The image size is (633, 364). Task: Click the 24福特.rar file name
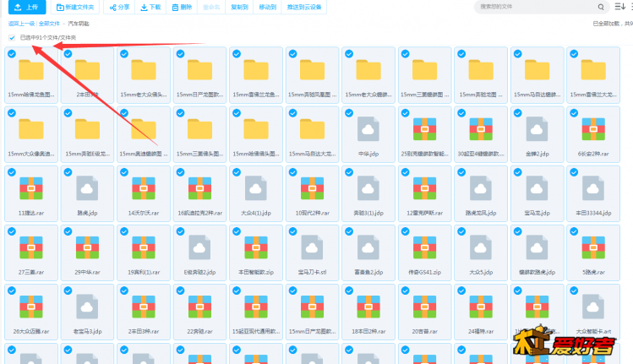[481, 331]
